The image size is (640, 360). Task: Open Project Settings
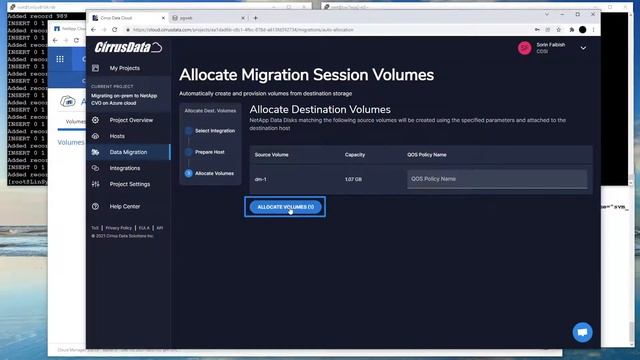coord(130,184)
